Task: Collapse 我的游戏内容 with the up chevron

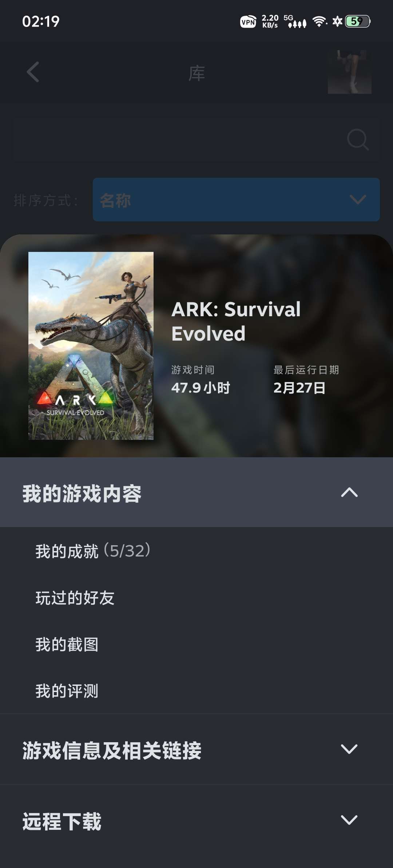Action: click(349, 492)
